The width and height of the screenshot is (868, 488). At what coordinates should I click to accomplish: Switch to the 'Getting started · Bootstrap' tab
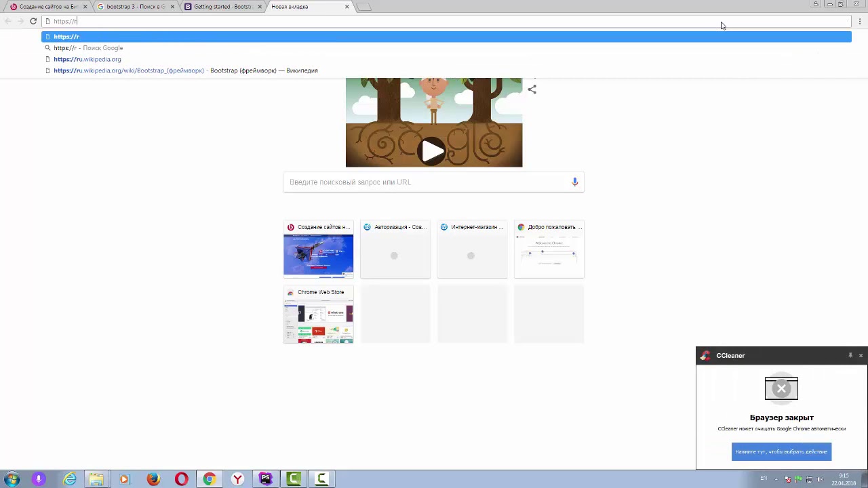coord(222,7)
